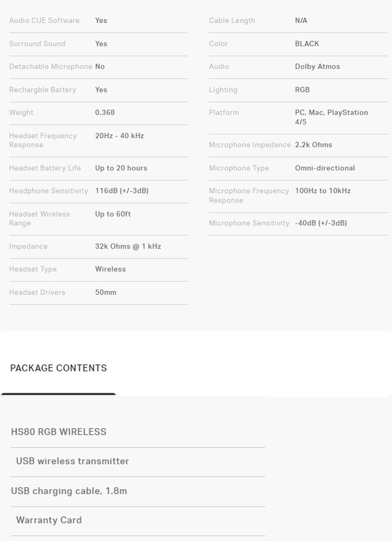Select the Warranty Card item
The image size is (392, 541).
pos(49,520)
